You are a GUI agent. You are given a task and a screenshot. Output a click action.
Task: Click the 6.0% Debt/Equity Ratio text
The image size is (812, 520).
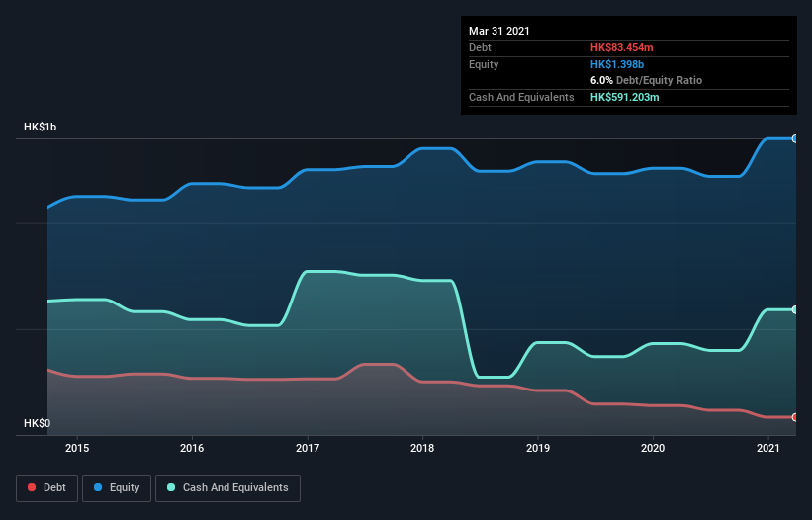(x=646, y=81)
